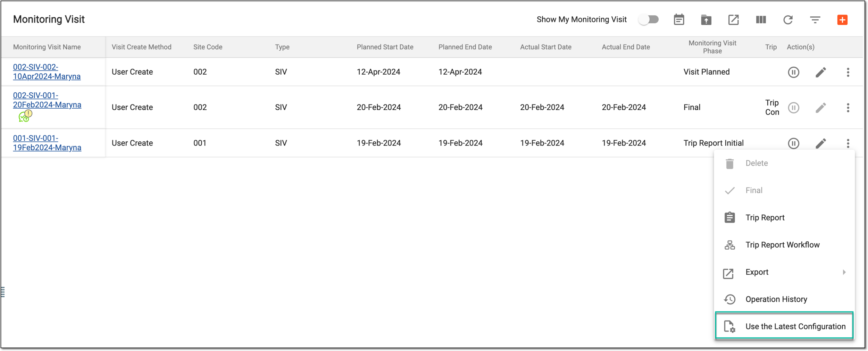The width and height of the screenshot is (868, 351).
Task: Click the export icon in top toolbar
Action: pos(733,20)
